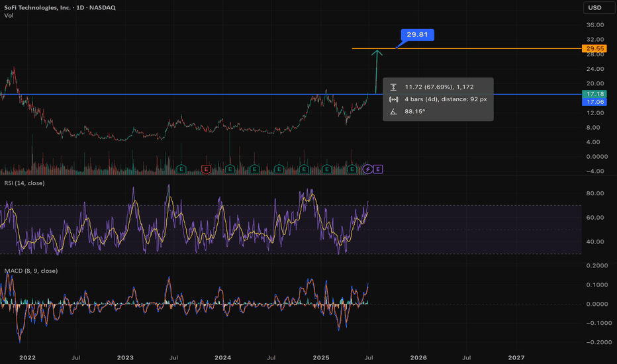Click the 2023 label on time axis

[x=125, y=357]
